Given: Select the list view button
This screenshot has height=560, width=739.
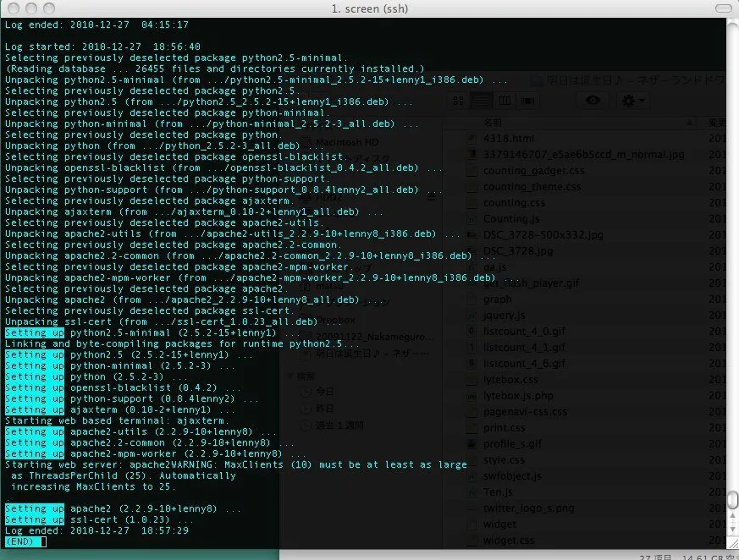Looking at the screenshot, I should pyautogui.click(x=482, y=101).
